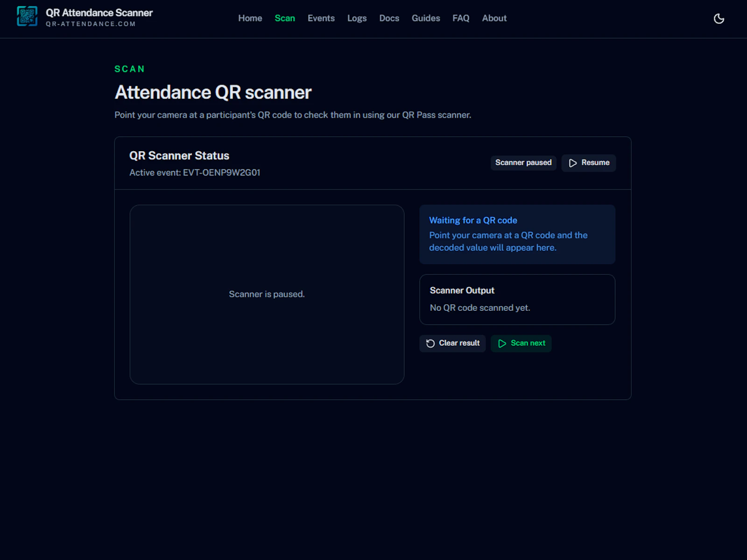The image size is (747, 560).
Task: Open the About page
Action: pyautogui.click(x=494, y=18)
